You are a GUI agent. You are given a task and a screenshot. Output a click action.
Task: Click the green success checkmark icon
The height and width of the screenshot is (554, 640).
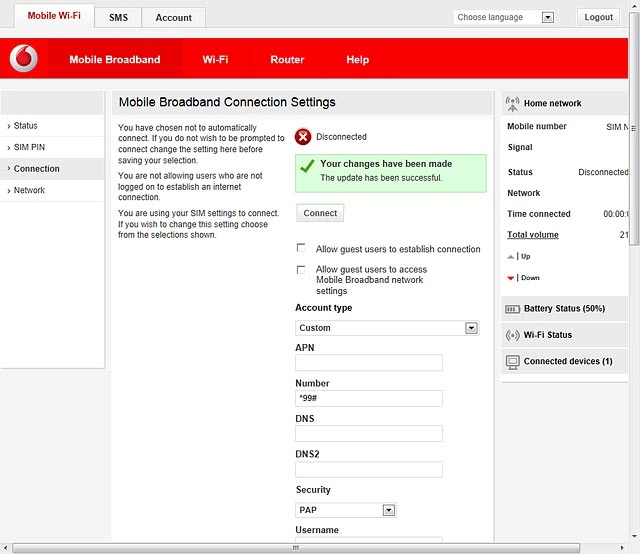tap(307, 166)
